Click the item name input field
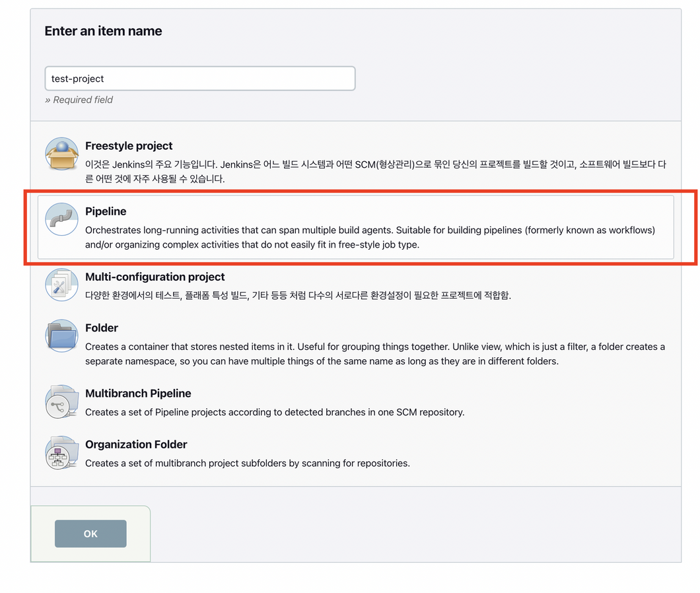 200,79
